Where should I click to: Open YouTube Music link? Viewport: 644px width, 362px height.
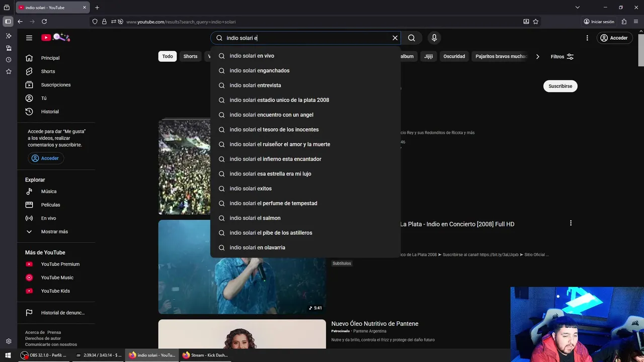57,278
